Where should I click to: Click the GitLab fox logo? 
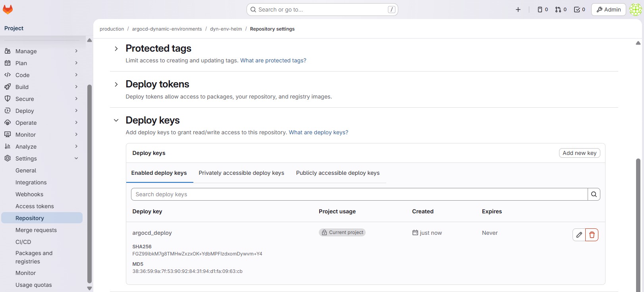click(8, 9)
